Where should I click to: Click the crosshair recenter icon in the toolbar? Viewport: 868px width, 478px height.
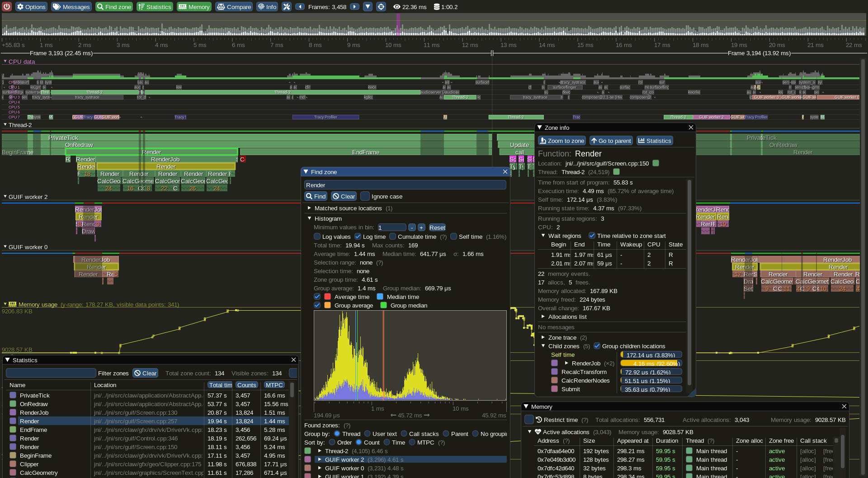pyautogui.click(x=381, y=7)
